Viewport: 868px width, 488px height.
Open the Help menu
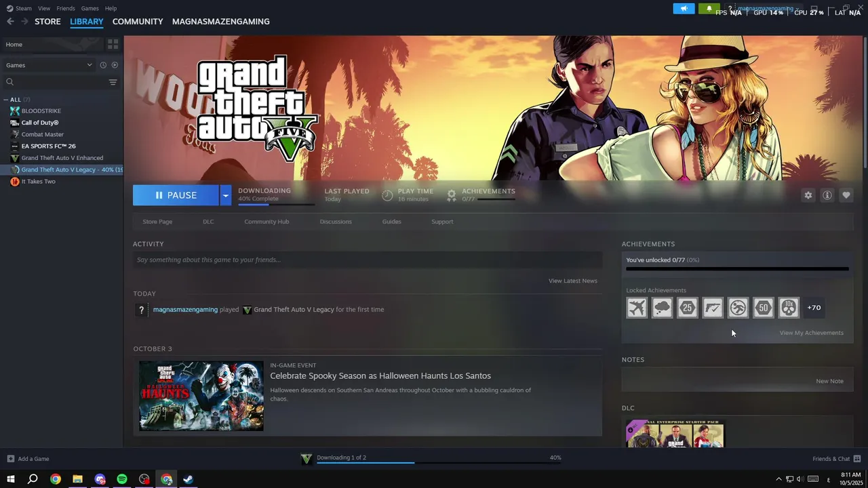pyautogui.click(x=111, y=8)
